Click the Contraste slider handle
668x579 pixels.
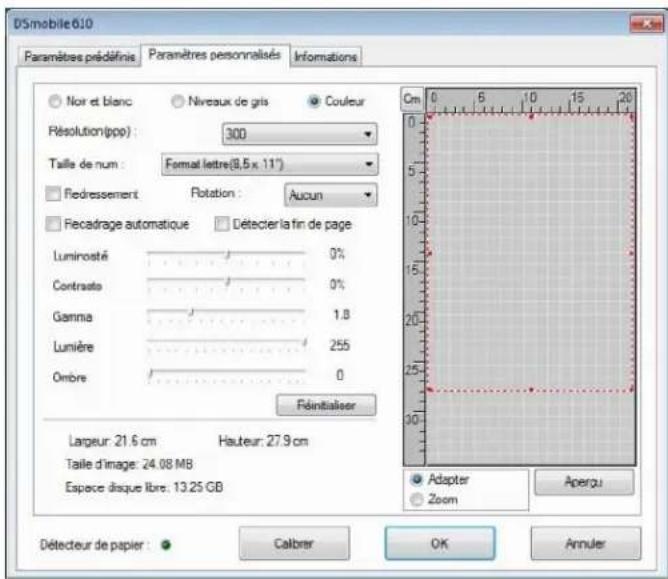228,282
